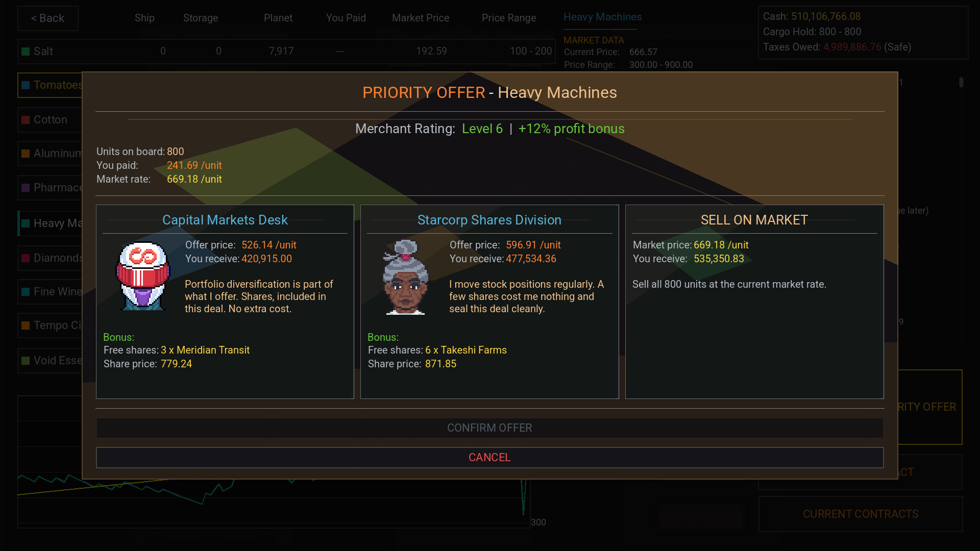
Task: Select the Diamonds commodity in the list
Action: coord(50,258)
